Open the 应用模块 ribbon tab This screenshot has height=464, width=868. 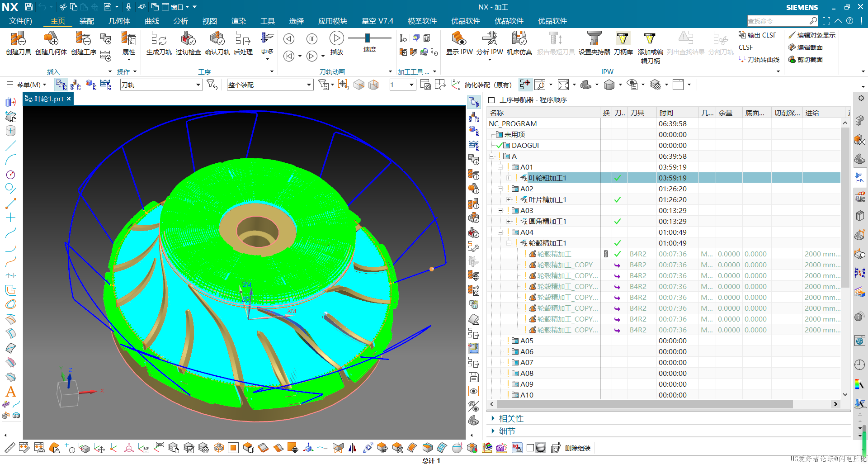pyautogui.click(x=333, y=21)
